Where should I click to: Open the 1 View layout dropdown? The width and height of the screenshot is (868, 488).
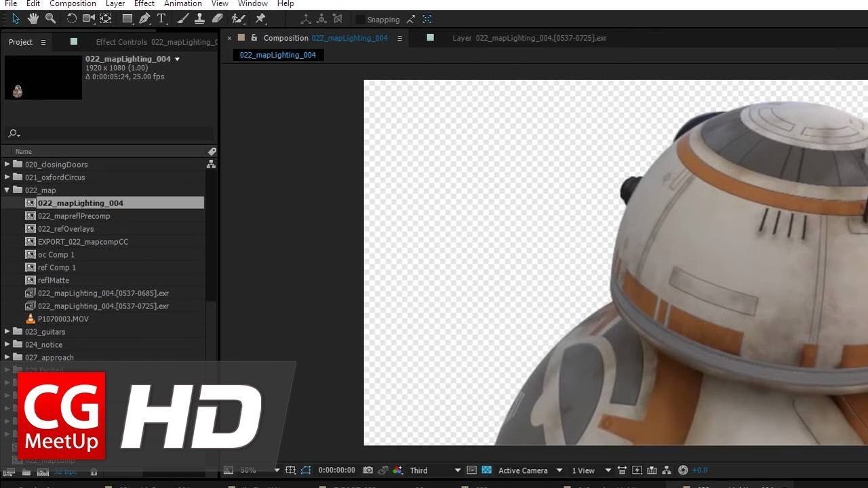(x=591, y=470)
